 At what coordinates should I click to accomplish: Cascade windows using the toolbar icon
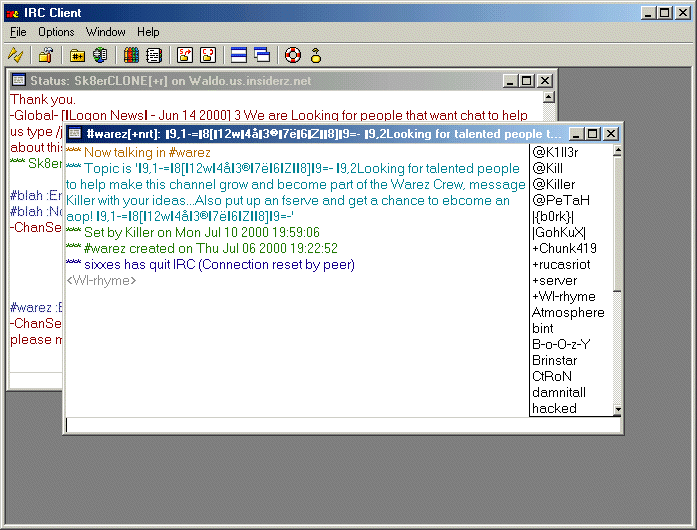click(262, 55)
